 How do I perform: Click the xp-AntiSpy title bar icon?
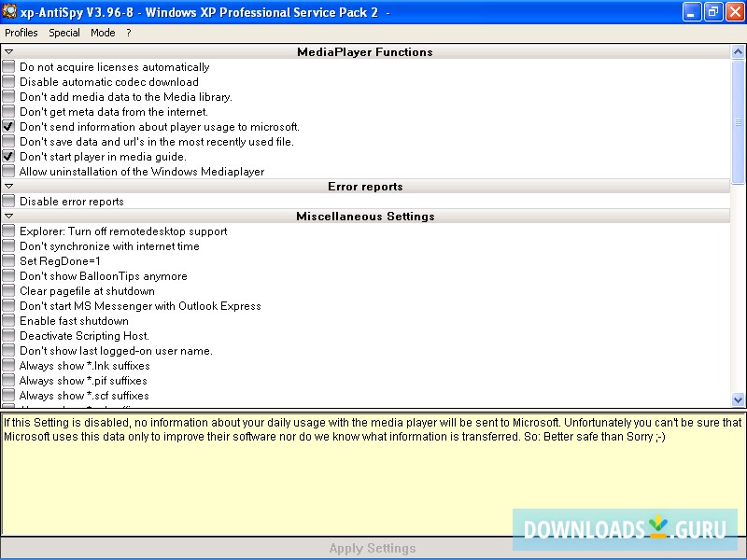pos(8,11)
